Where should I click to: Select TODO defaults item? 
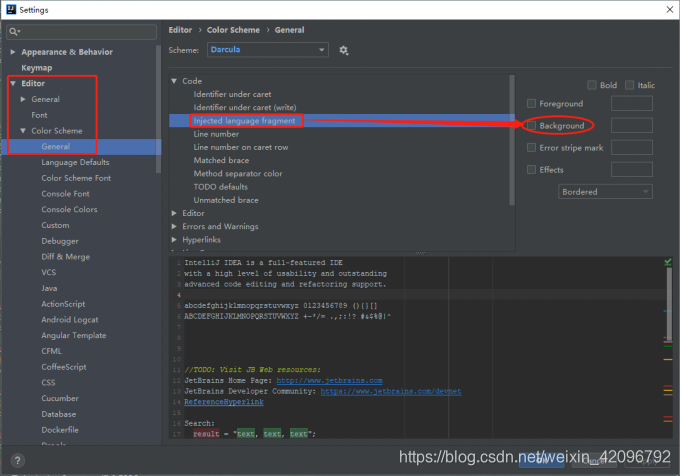[221, 187]
